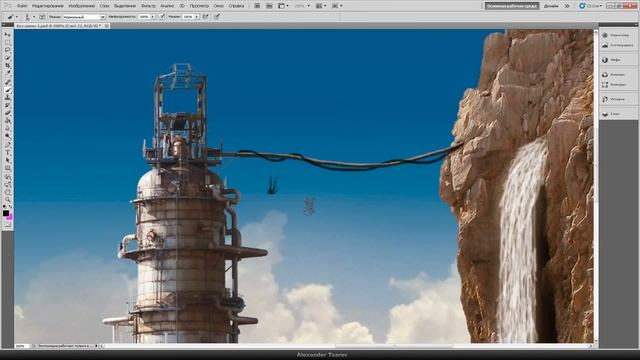Launch Mini Bridge from the application bar
The width and height of the screenshot is (640, 360).
point(269,6)
